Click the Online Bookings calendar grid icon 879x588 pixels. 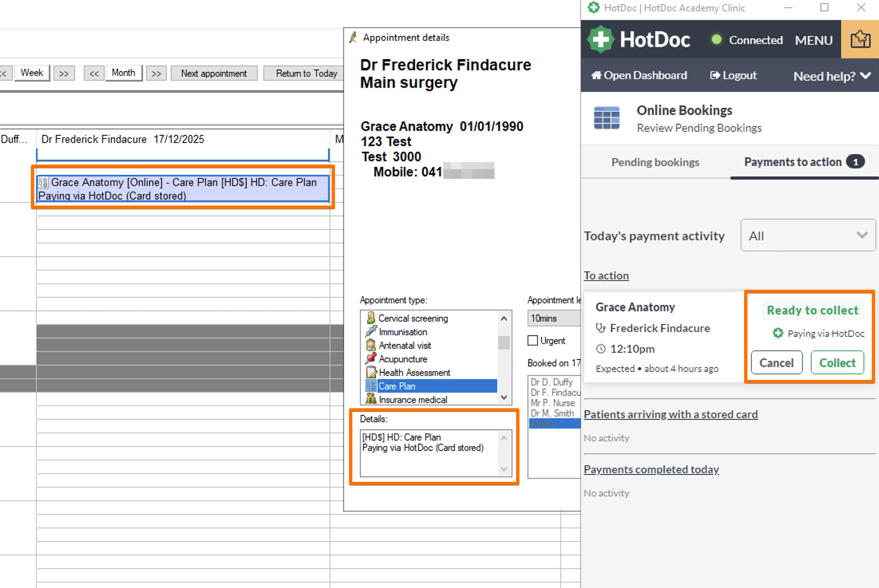tap(606, 118)
